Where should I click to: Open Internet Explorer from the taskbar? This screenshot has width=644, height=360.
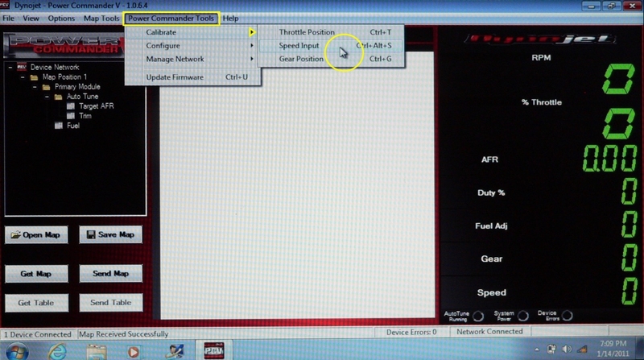pyautogui.click(x=58, y=350)
